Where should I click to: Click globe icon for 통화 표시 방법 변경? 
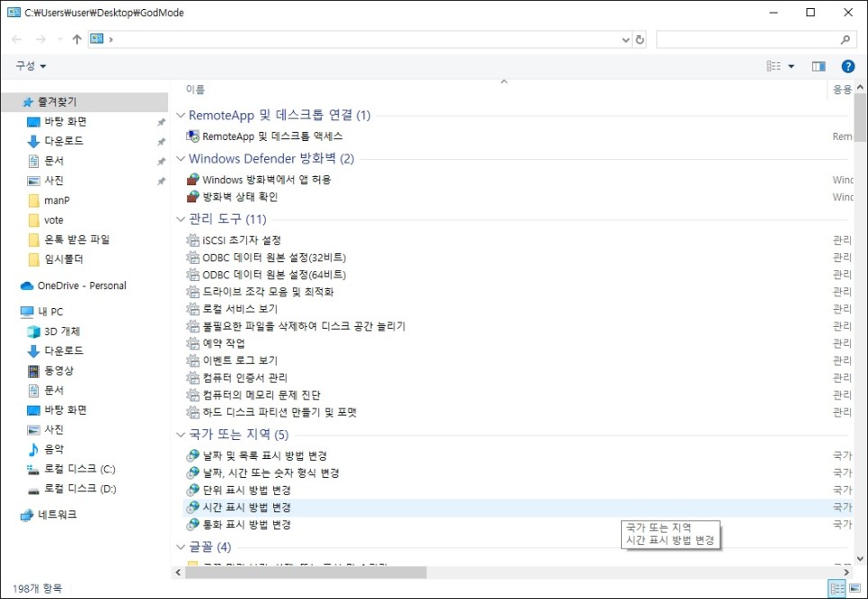(x=192, y=524)
